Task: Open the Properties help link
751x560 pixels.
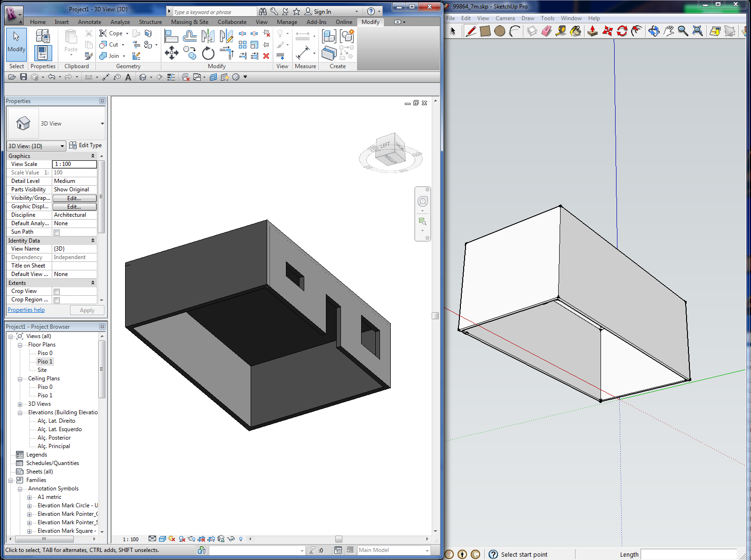Action: click(x=26, y=310)
